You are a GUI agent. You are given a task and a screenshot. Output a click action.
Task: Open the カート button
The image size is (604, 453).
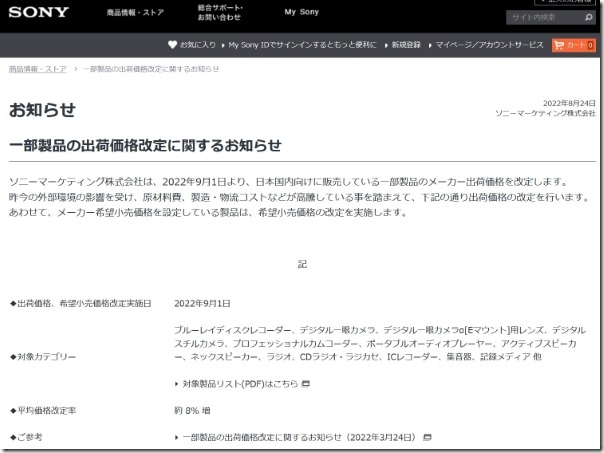pyautogui.click(x=574, y=45)
